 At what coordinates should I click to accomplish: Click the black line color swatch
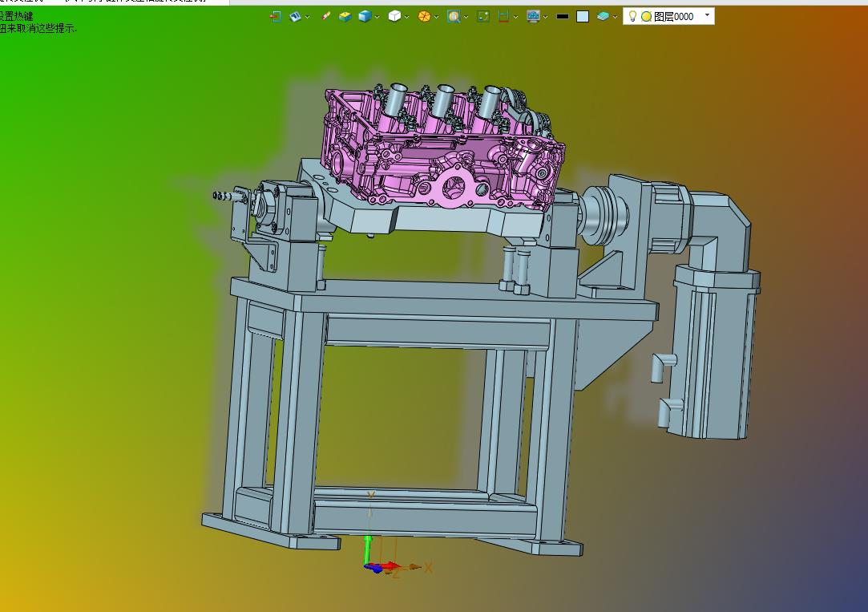click(563, 17)
